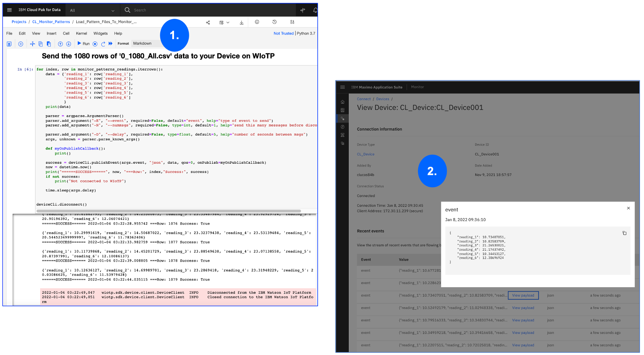Click hierarchy icon in Maximo sidebar
The image size is (644, 355).
[343, 135]
